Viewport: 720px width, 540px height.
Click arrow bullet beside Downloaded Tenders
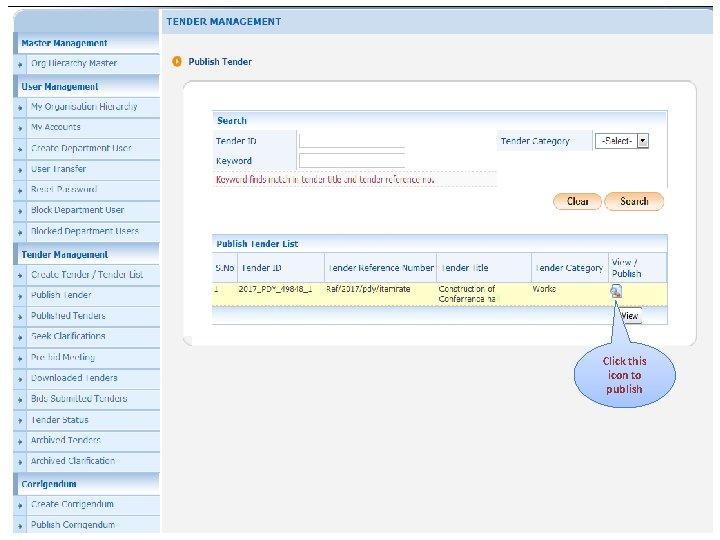[20, 380]
